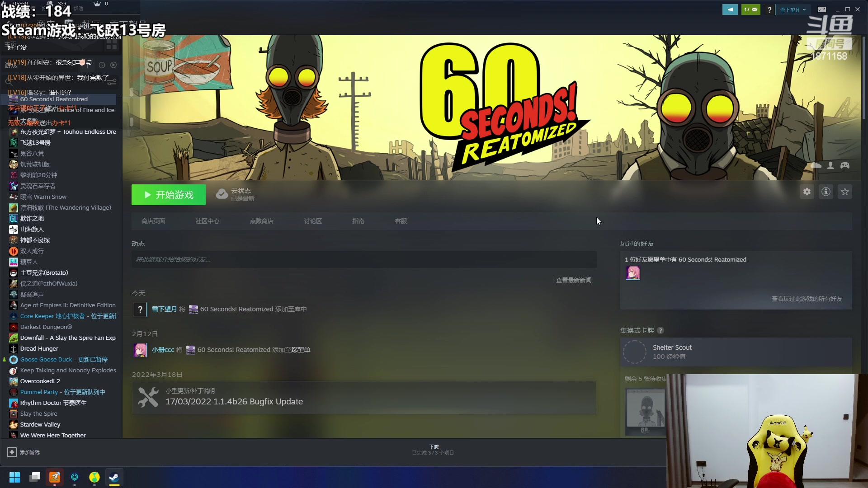Viewport: 868px width, 488px height.
Task: Click the cloud status checkmark icon
Action: [x=222, y=194]
